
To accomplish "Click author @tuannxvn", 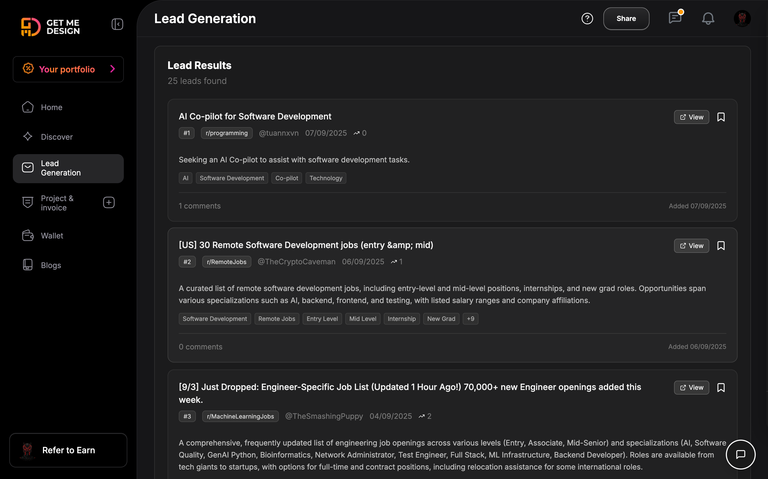I will click(x=279, y=133).
